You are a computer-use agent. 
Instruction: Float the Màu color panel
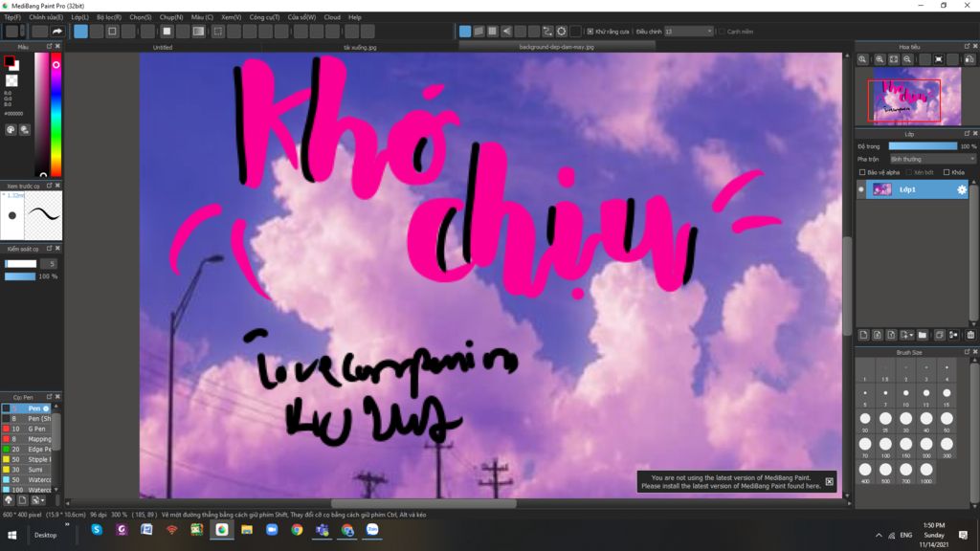pos(50,46)
